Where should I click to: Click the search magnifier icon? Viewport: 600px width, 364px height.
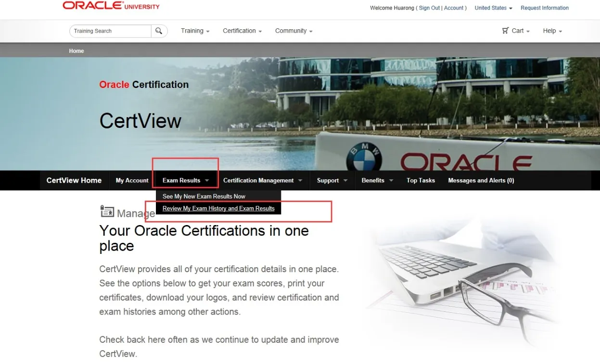pyautogui.click(x=159, y=31)
